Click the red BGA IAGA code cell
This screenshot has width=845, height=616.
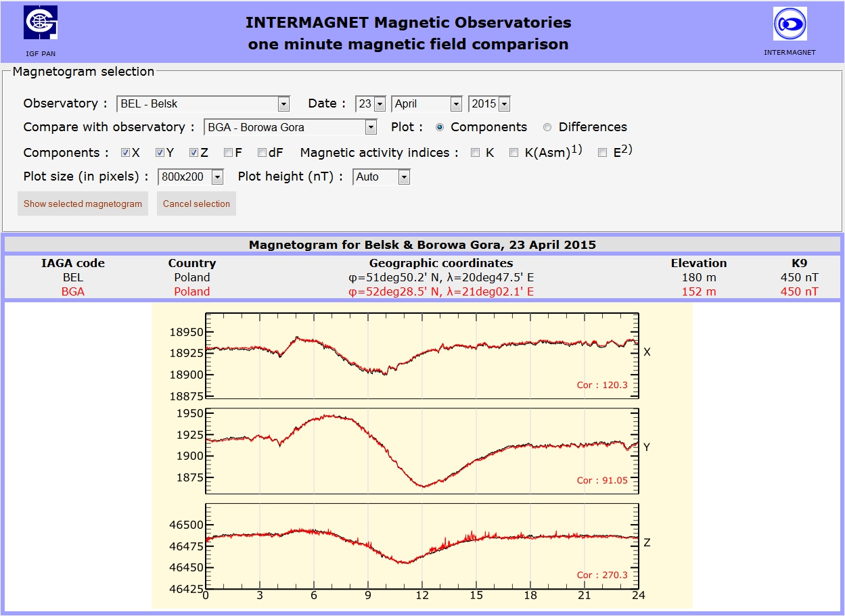[x=73, y=291]
